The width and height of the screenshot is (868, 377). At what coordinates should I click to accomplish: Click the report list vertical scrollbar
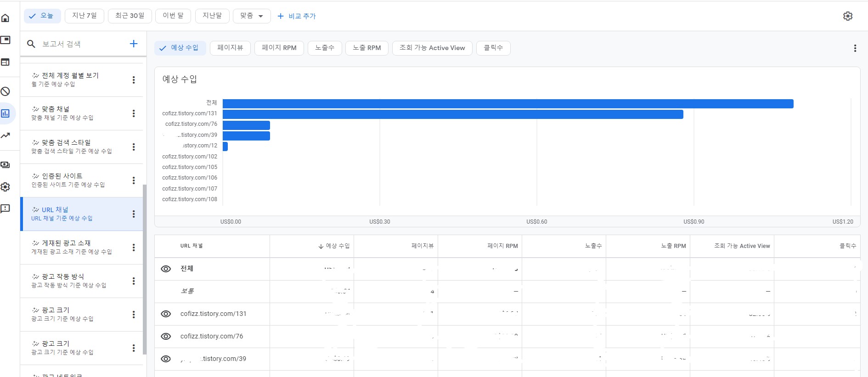145,270
